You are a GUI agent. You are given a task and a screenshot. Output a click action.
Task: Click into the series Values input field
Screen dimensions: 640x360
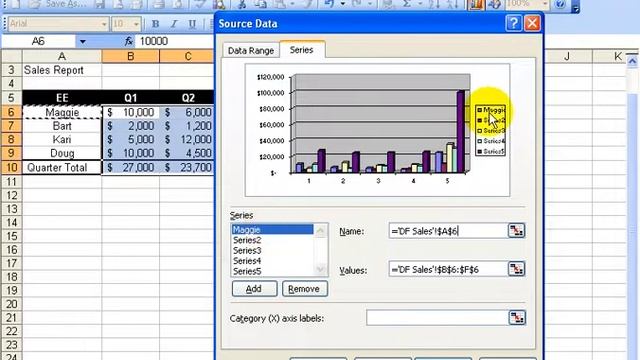(448, 269)
